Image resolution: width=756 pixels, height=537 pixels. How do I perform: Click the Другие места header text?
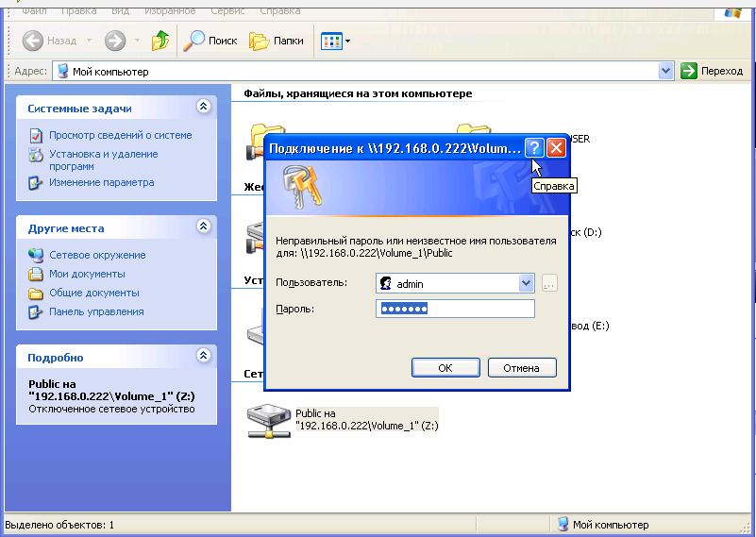(66, 228)
